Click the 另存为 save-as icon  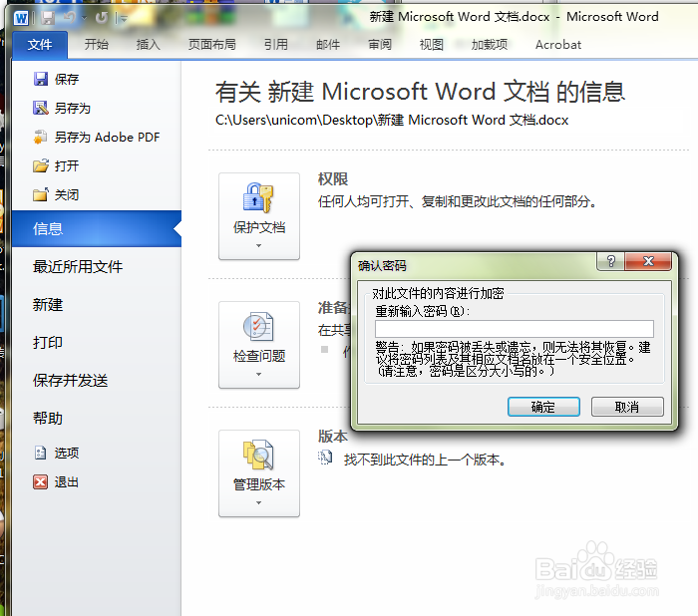coord(41,109)
